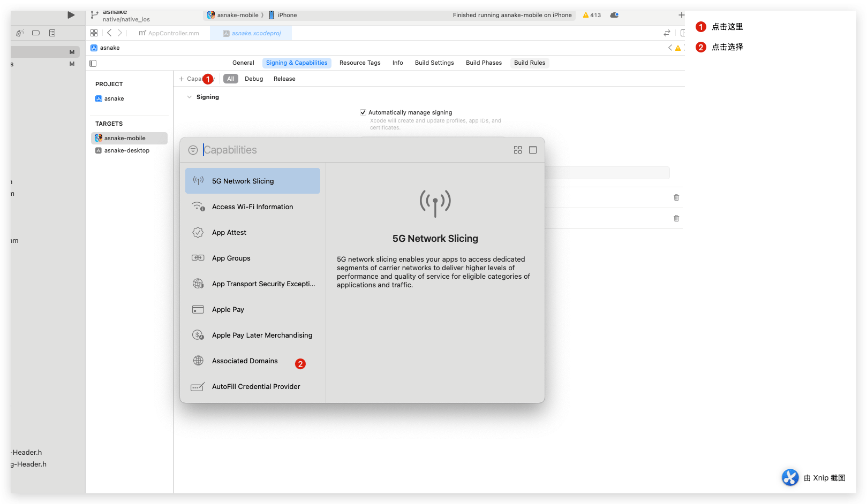Open the iPhone run destination selector

283,15
